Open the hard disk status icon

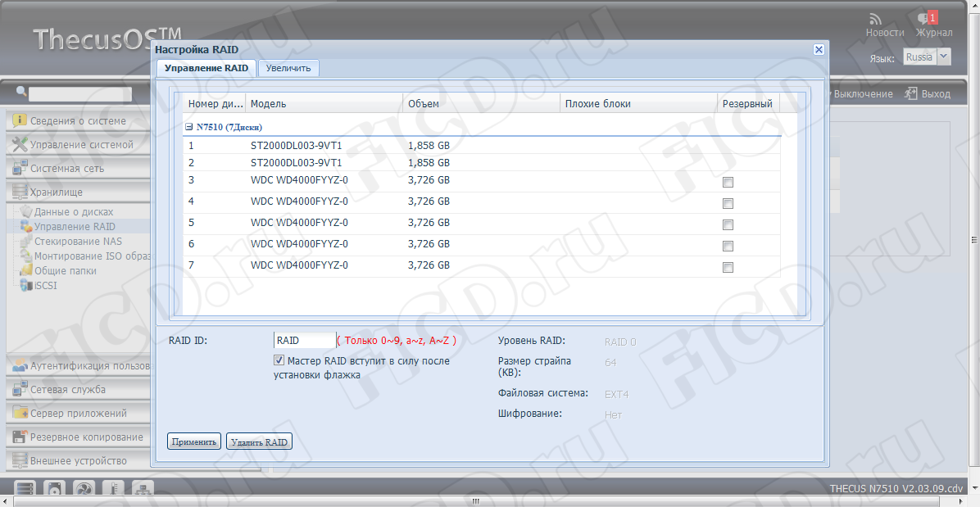tap(54, 489)
